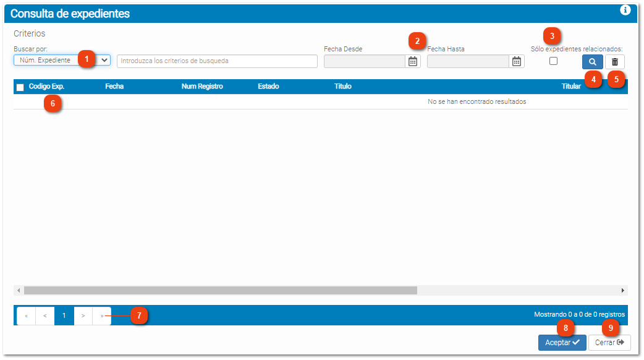Click the scrollbar right arrow

point(622,291)
